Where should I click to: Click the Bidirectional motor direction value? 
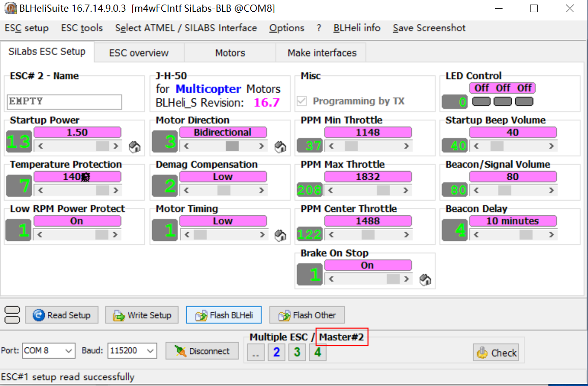point(223,132)
